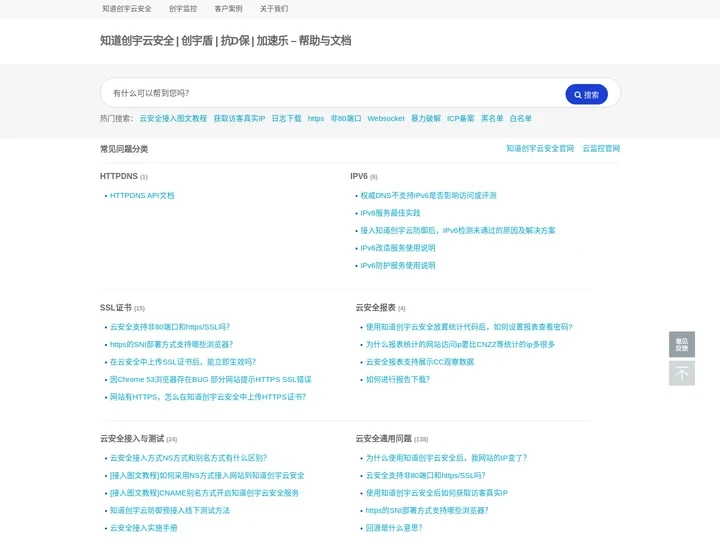Open article HTTPDNS API文档
This screenshot has width=720, height=540.
click(142, 196)
